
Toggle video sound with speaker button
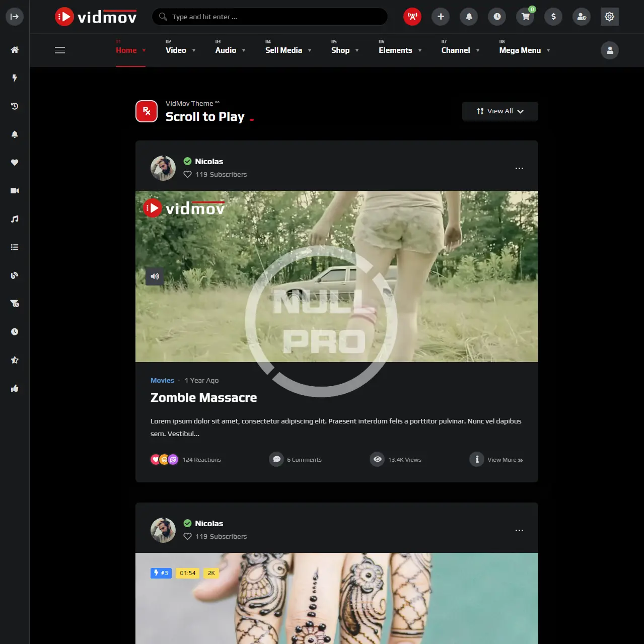155,276
